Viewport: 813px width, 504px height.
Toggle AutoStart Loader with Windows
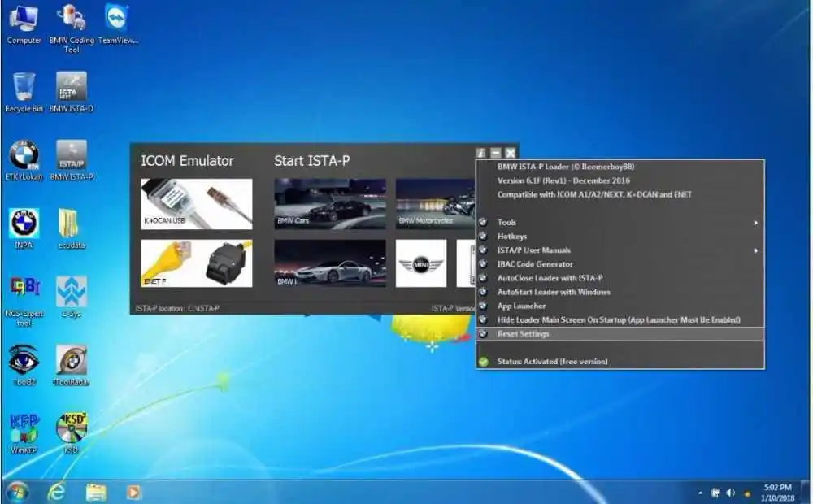(x=620, y=293)
